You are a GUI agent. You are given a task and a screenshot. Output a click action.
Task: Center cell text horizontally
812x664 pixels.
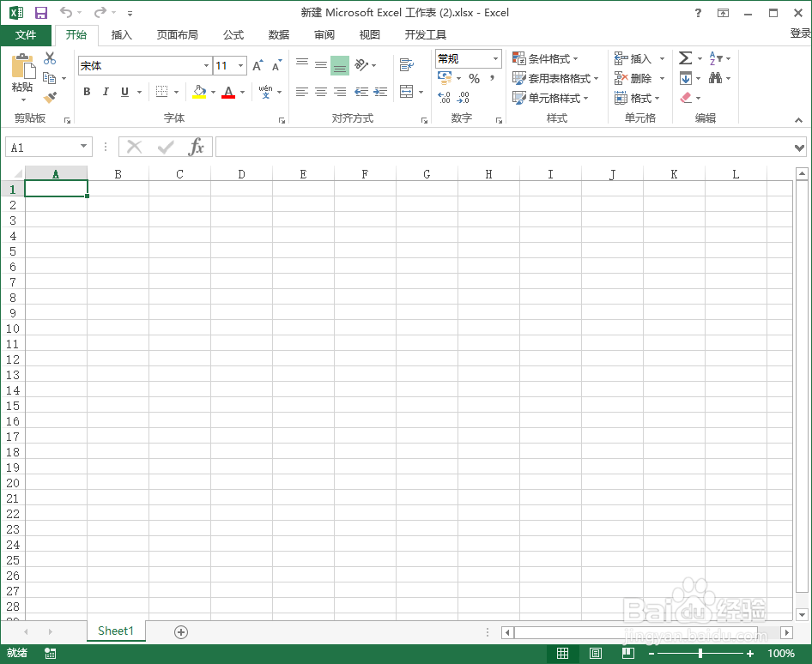tap(321, 92)
